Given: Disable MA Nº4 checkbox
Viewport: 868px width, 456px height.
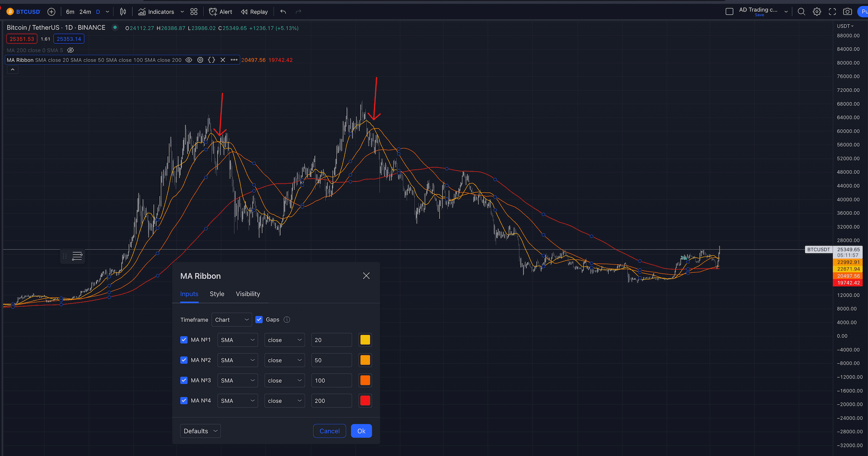Looking at the screenshot, I should coord(184,400).
